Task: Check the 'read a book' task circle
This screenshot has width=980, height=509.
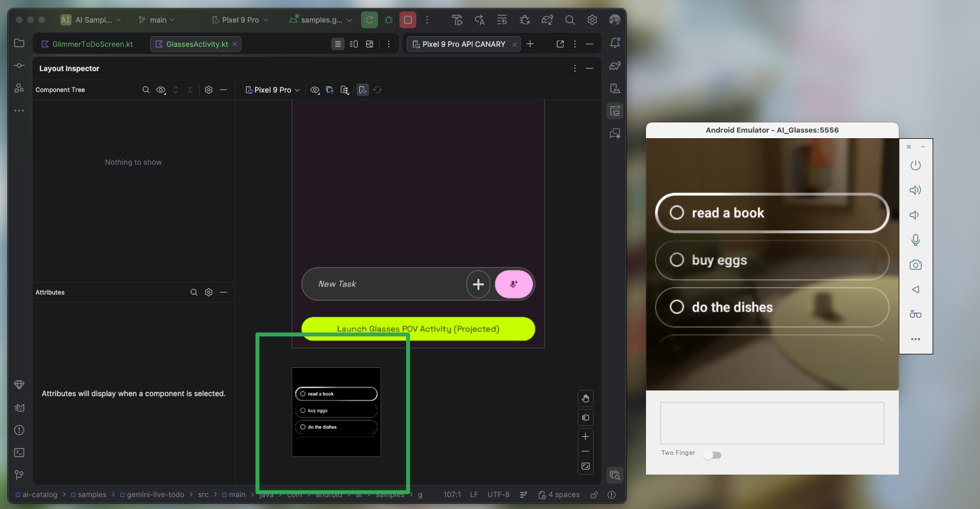Action: [x=676, y=213]
